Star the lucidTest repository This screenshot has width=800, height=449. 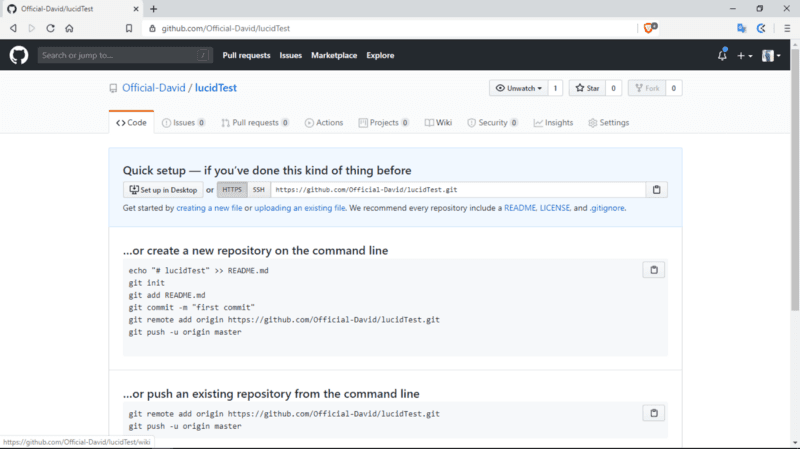(x=586, y=88)
